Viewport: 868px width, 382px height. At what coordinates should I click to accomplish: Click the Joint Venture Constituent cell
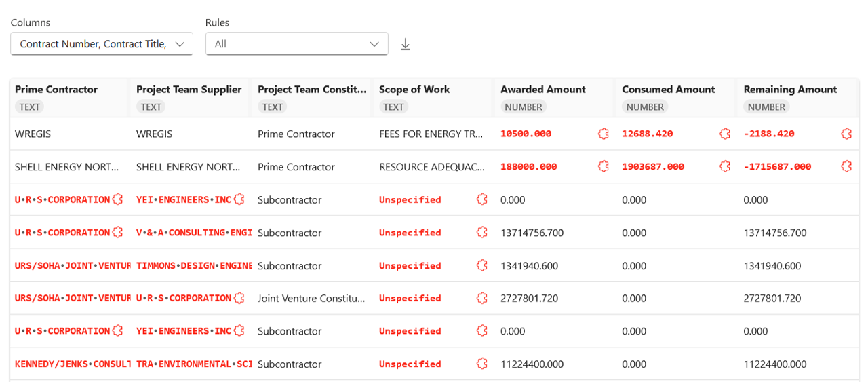(311, 298)
